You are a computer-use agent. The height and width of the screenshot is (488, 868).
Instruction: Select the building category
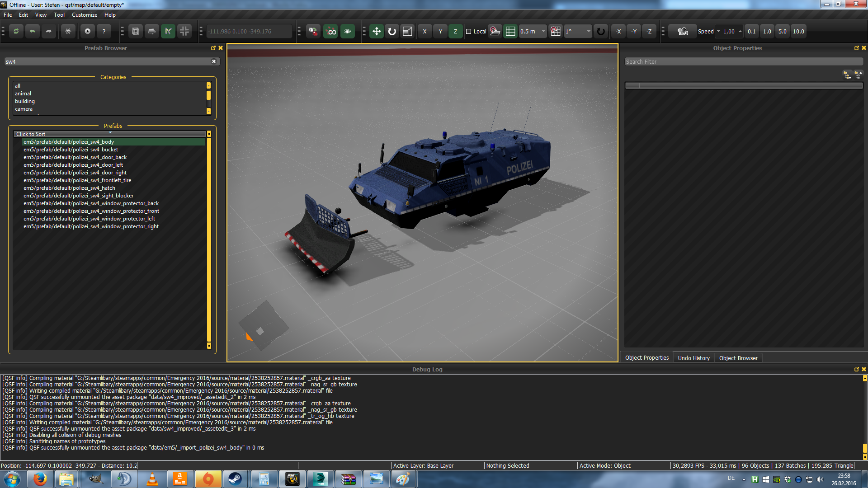click(25, 101)
